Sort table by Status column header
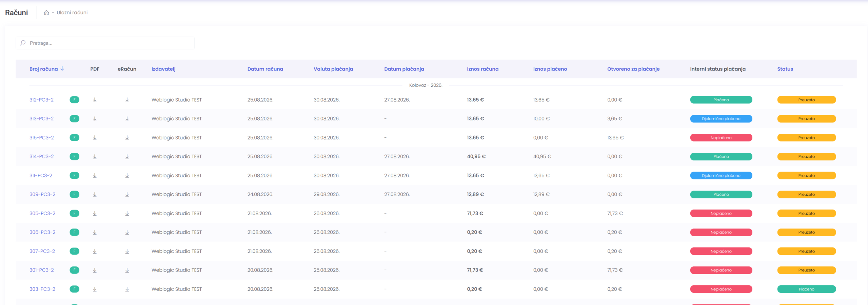 coord(785,69)
